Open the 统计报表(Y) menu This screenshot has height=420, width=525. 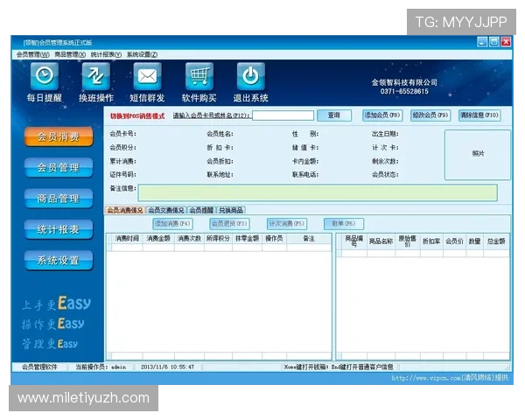tap(106, 54)
